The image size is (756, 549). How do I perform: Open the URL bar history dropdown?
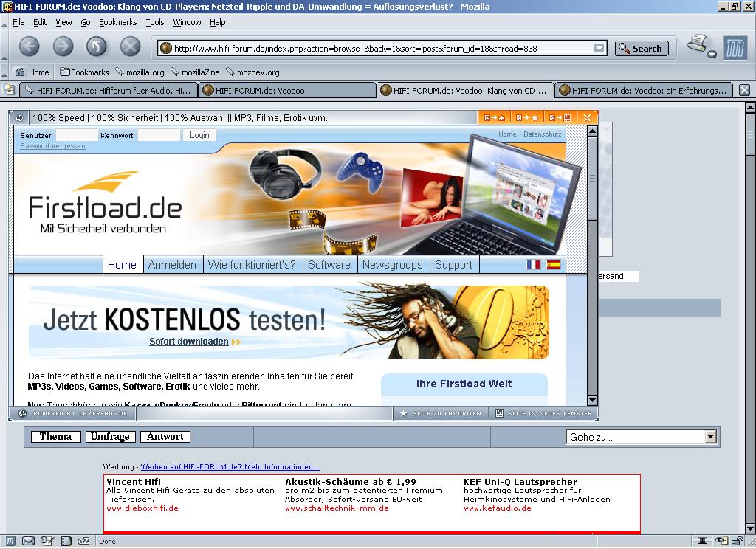(x=599, y=48)
